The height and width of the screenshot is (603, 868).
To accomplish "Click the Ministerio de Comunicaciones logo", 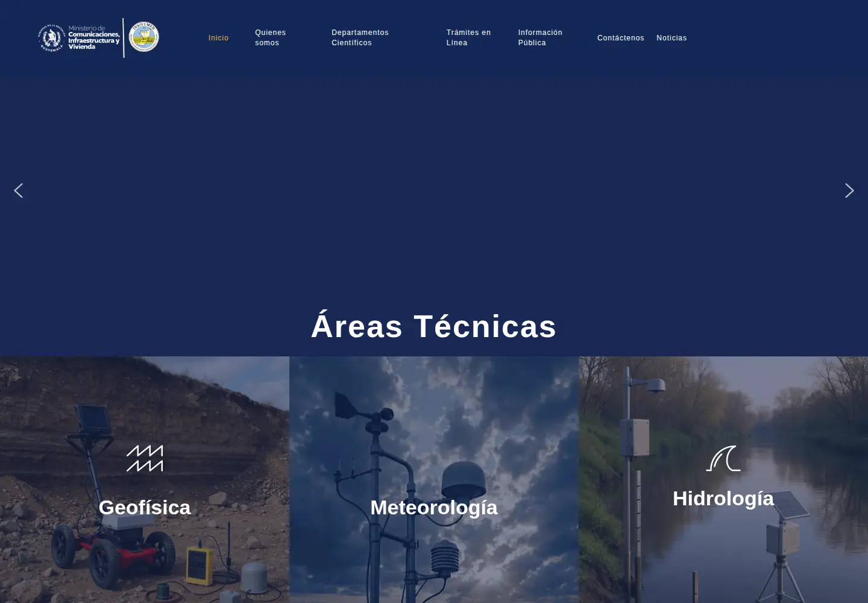I will pos(79,37).
